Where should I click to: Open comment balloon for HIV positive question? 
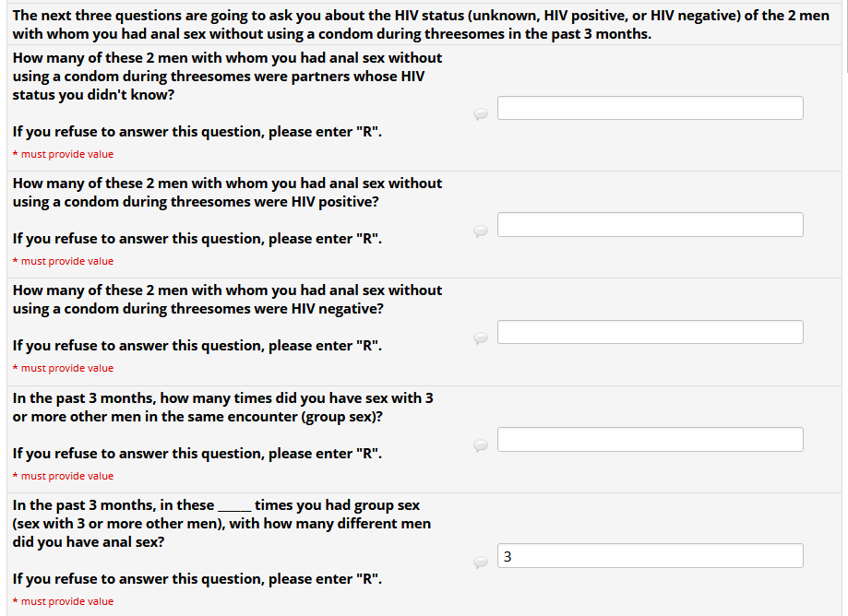coord(481,231)
